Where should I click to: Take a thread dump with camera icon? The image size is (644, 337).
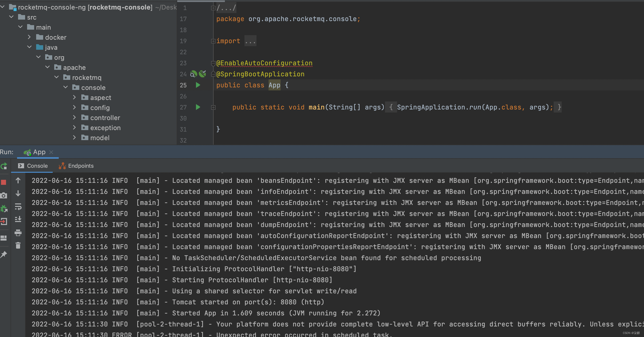pos(4,195)
